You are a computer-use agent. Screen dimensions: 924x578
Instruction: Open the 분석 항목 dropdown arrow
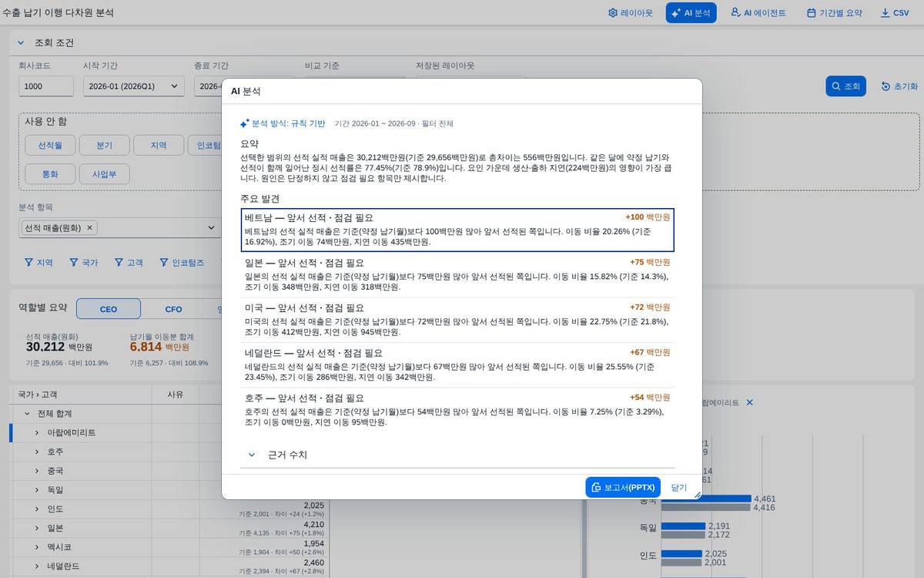point(213,227)
